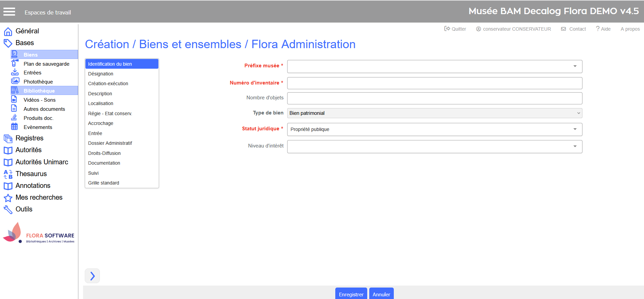Click the Quitter link
This screenshot has width=644, height=299.
click(455, 29)
